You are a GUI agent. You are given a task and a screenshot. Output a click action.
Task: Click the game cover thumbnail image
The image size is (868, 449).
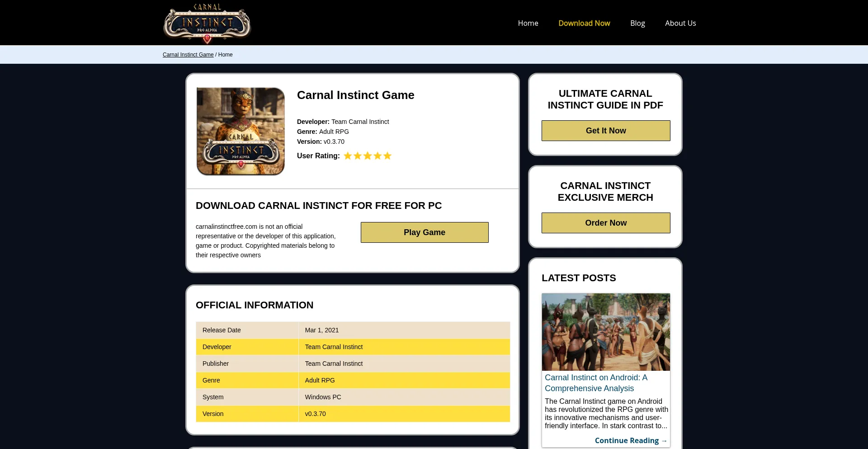click(x=241, y=131)
